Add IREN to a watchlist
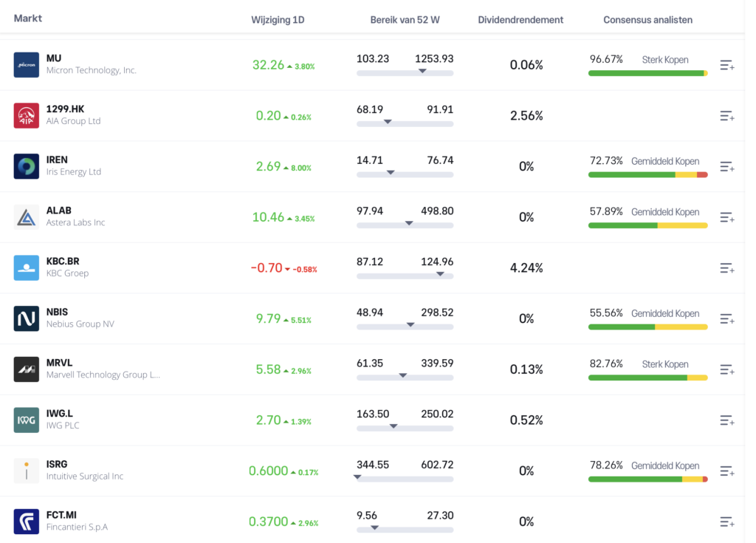The height and width of the screenshot is (543, 756). pyautogui.click(x=727, y=166)
